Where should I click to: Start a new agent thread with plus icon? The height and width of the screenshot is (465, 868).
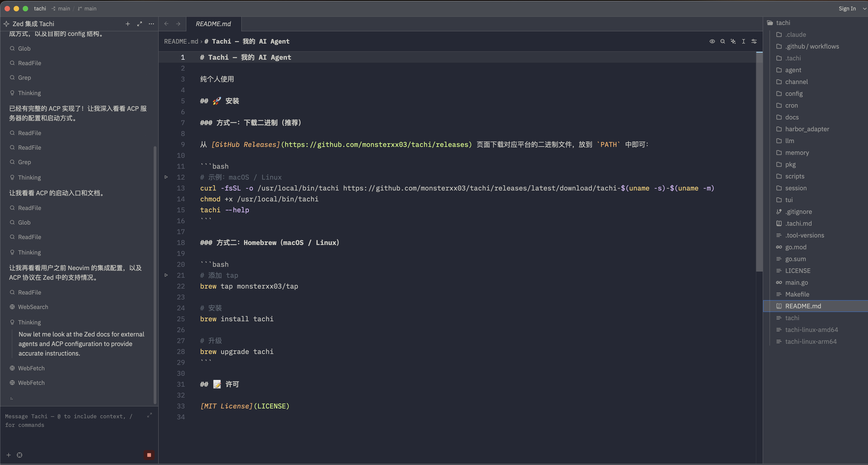point(128,24)
